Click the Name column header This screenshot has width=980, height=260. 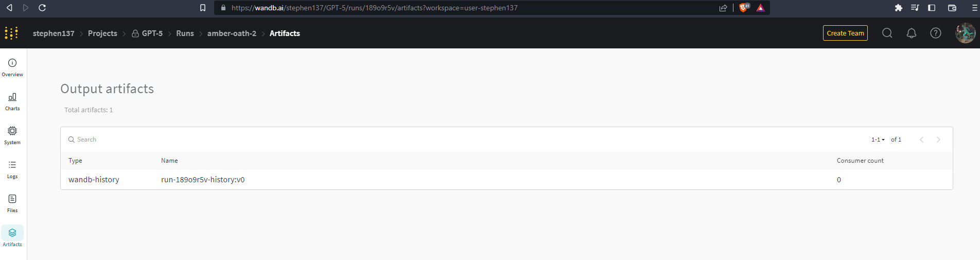point(169,161)
